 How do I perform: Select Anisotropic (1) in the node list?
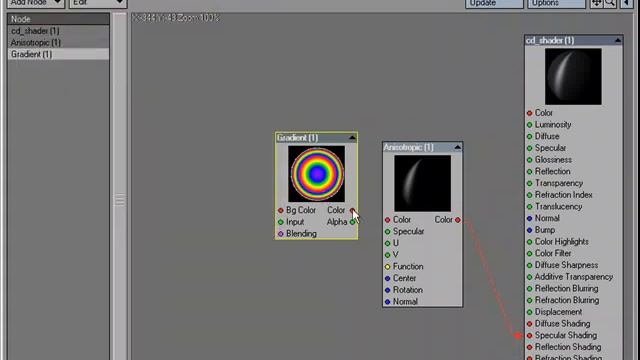pos(58,42)
